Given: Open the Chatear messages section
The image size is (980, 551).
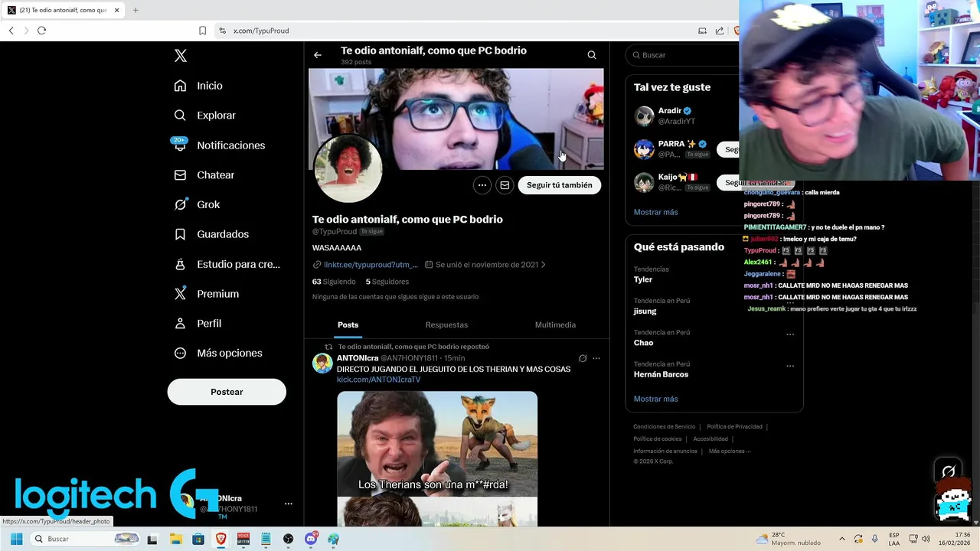Looking at the screenshot, I should pyautogui.click(x=204, y=175).
